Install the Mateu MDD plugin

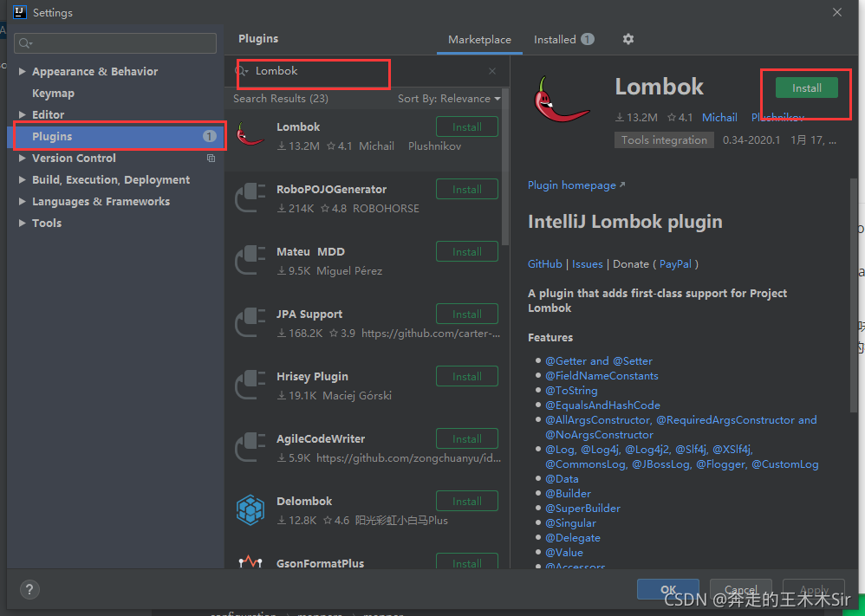pos(466,251)
